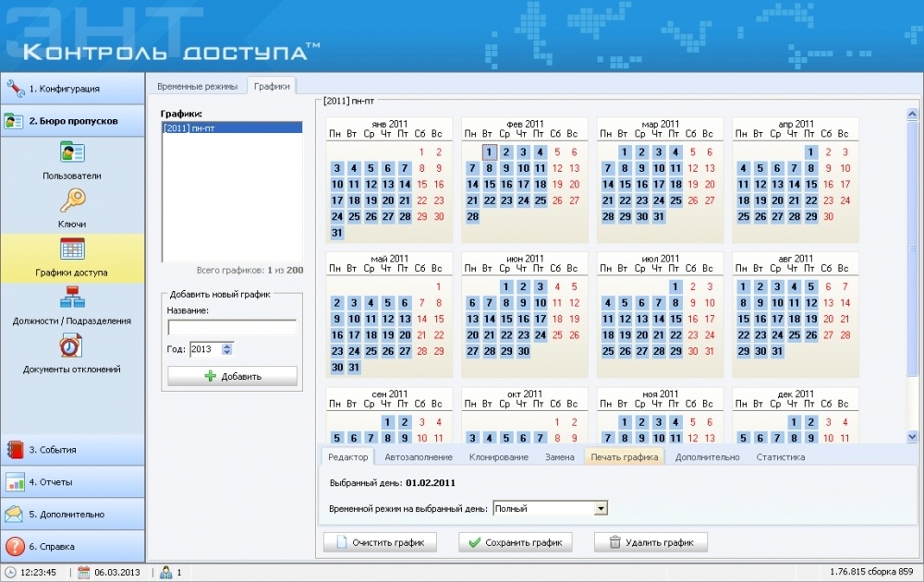924x582 pixels.
Task: Open the Клонирование tab
Action: click(x=499, y=457)
